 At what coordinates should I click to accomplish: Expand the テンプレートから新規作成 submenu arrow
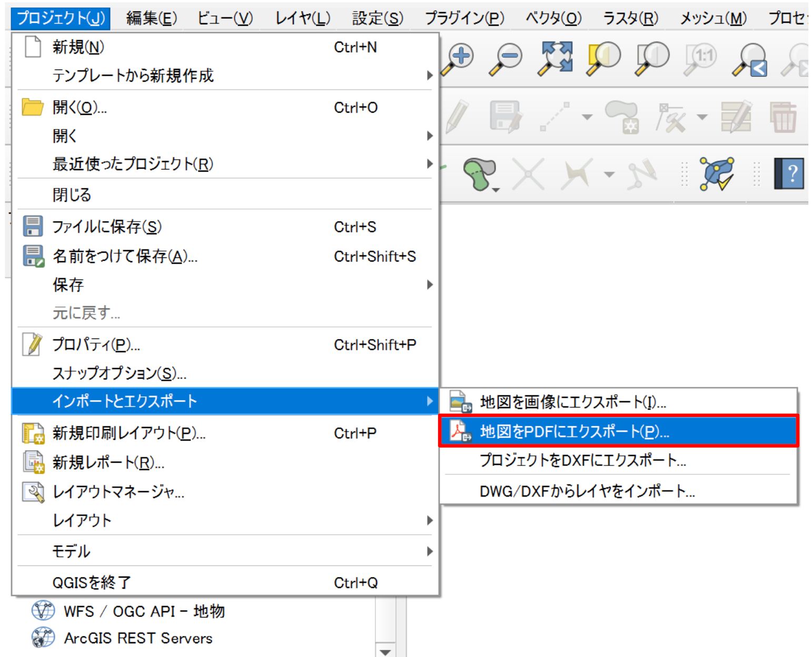(430, 75)
